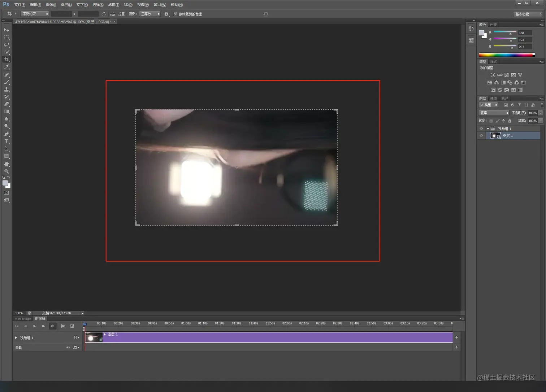
Task: Select the Zoom tool in toolbox
Action: [x=6, y=171]
